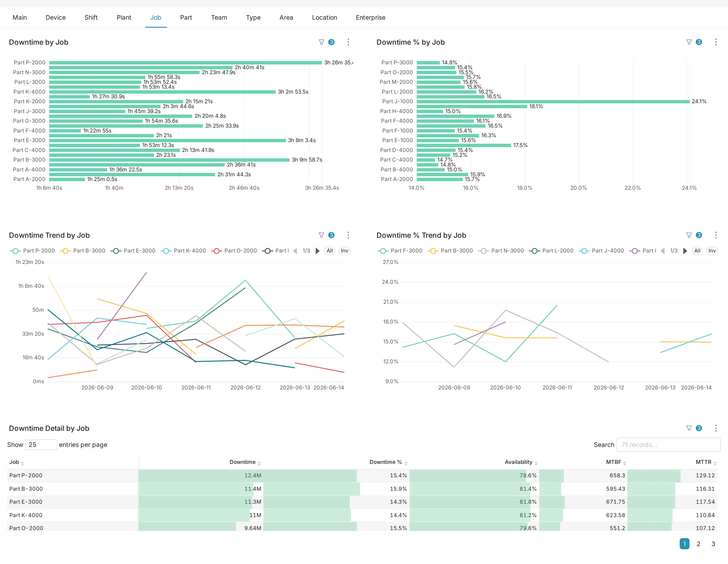Screen dimensions: 728x564
Task: Open filter icon on Downtime by Job
Action: pyautogui.click(x=321, y=42)
